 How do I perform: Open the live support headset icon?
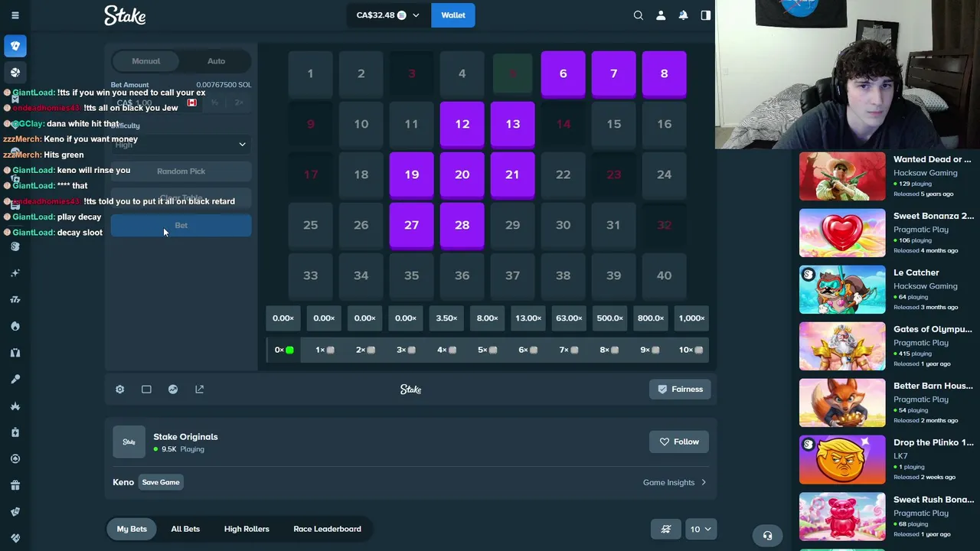(767, 536)
